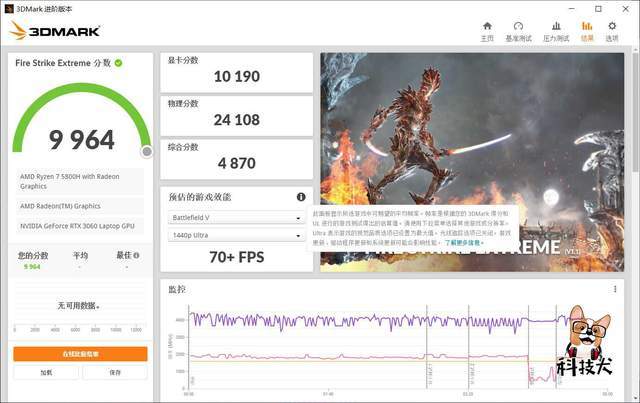Click the 3DMARK logo in header

coord(55,31)
